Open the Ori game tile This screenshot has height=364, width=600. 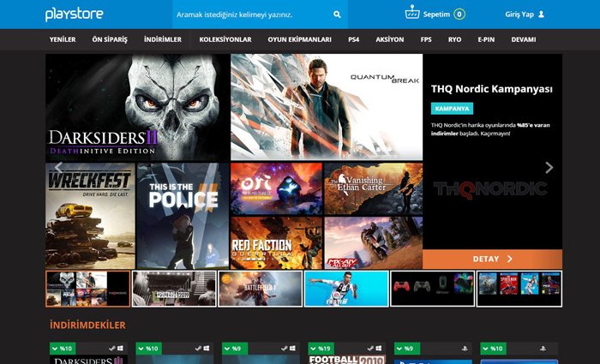pyautogui.click(x=277, y=189)
